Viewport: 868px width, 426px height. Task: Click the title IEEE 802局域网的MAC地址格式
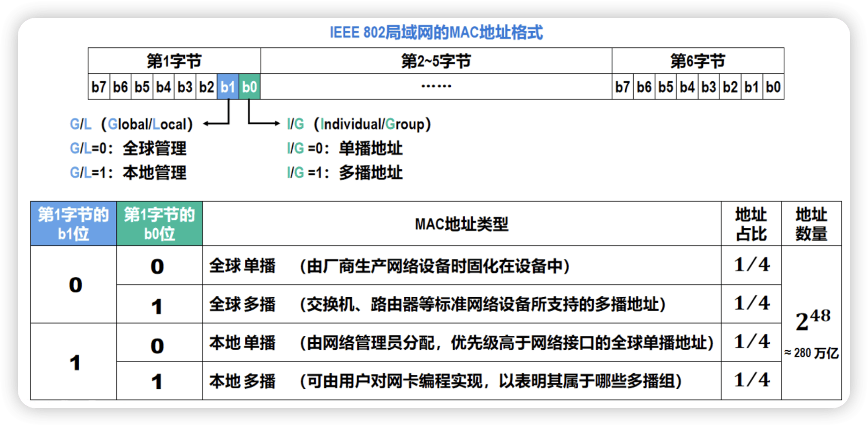coord(436,33)
